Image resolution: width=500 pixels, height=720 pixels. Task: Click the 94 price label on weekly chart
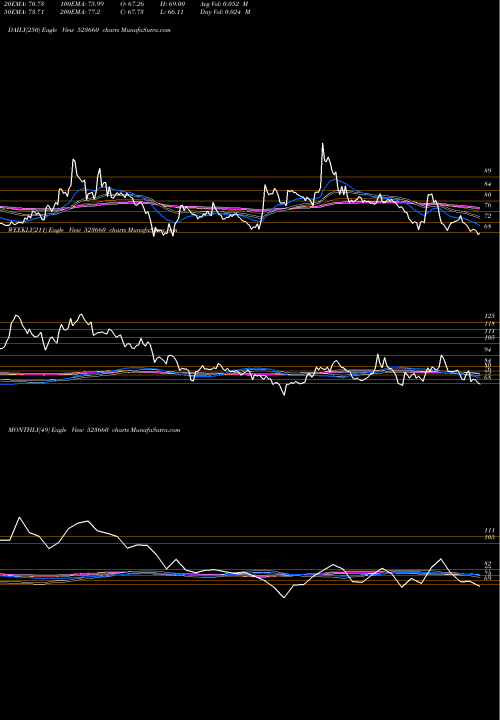488,349
